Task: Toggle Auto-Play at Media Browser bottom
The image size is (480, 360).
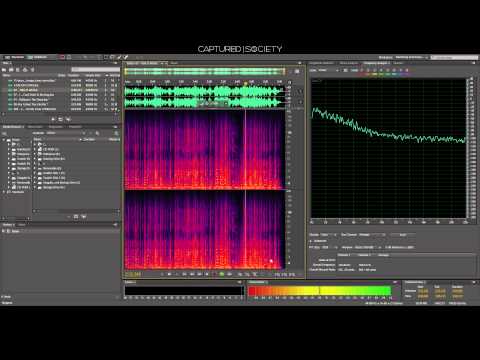Action: tap(83, 217)
